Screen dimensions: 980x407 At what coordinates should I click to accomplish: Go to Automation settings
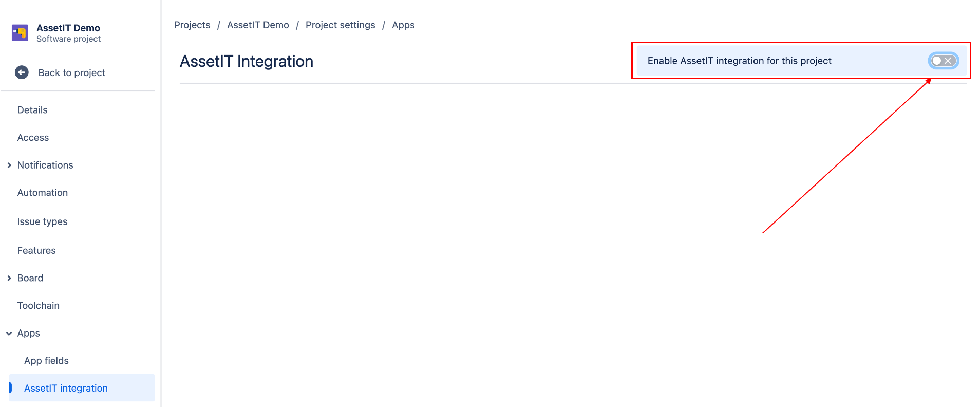pyautogui.click(x=43, y=193)
